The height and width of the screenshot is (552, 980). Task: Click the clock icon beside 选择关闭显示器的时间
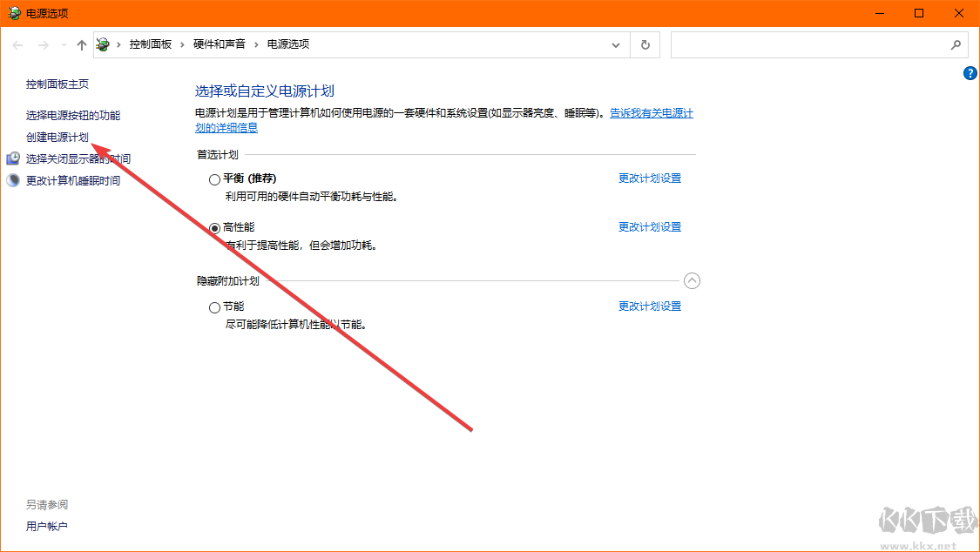click(12, 158)
